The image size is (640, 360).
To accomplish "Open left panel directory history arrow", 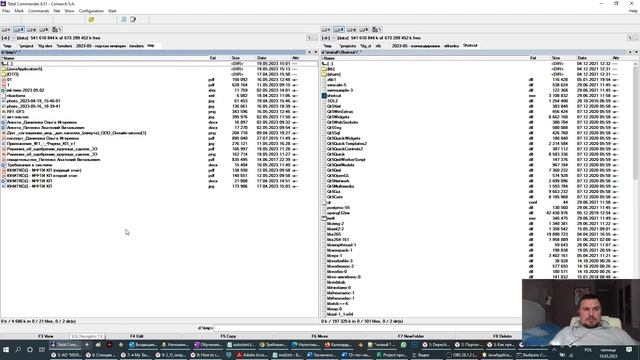I will pyautogui.click(x=316, y=52).
